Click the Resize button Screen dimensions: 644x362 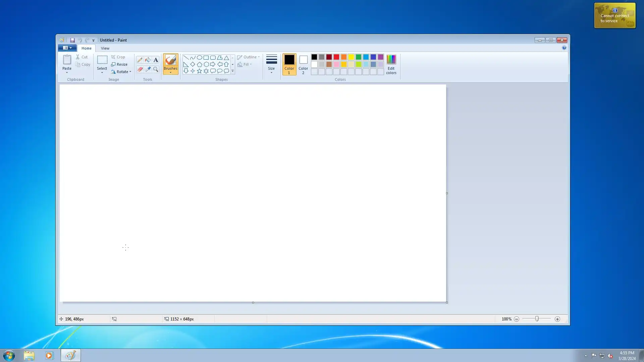click(119, 64)
